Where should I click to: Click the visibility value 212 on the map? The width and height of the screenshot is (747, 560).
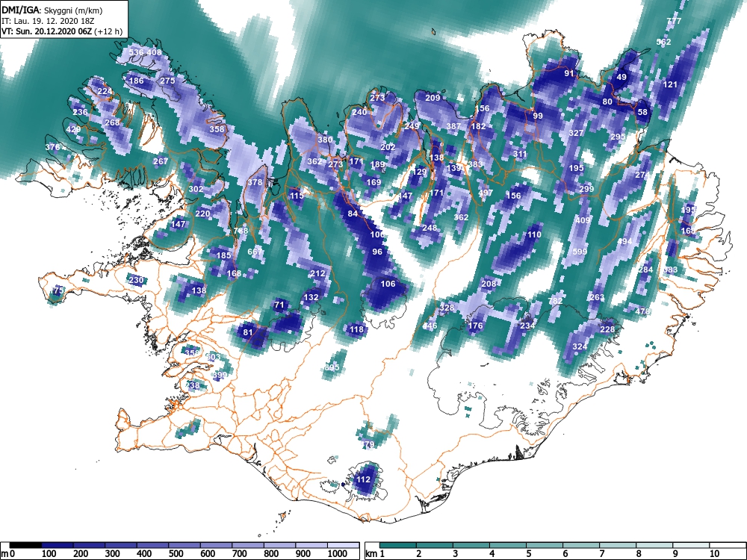point(317,273)
